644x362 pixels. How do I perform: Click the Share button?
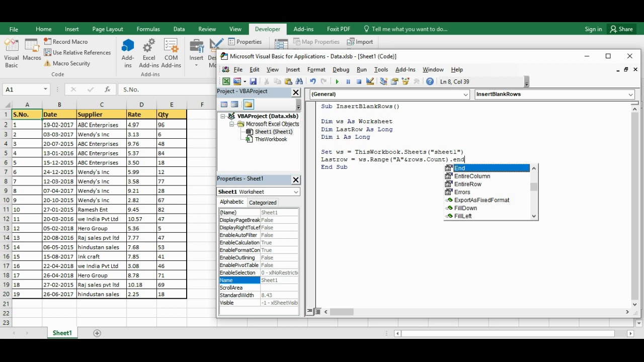(621, 29)
